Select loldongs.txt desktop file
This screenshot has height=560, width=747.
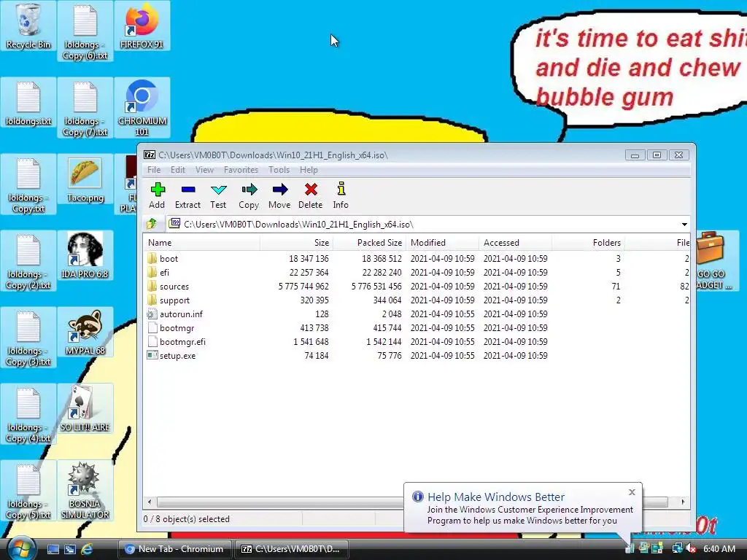28,104
